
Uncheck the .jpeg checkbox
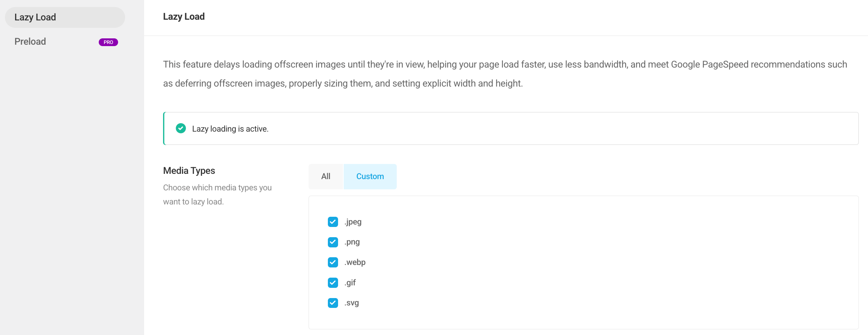[x=333, y=222]
